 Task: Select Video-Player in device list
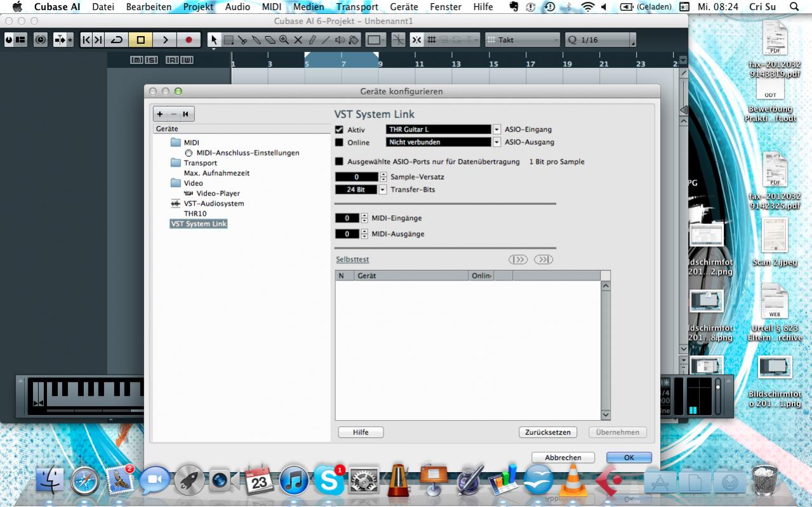[212, 194]
